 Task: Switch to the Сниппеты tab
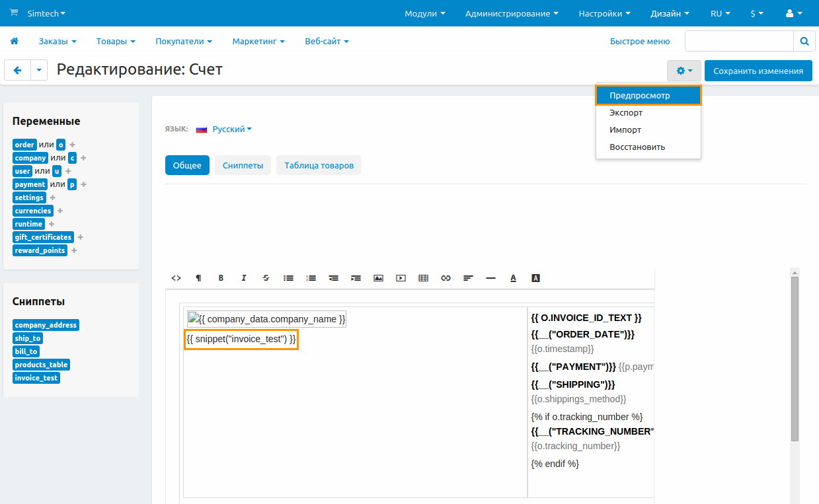pos(243,165)
